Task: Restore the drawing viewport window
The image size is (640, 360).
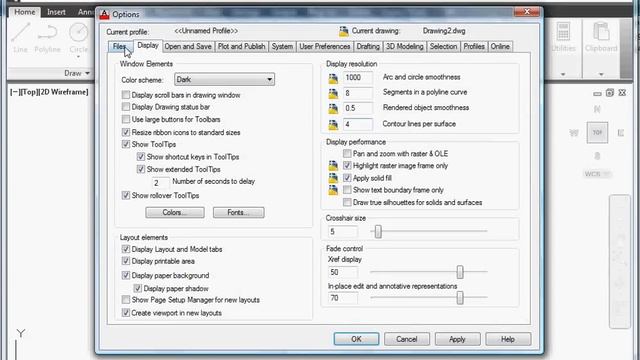Action: click(610, 93)
